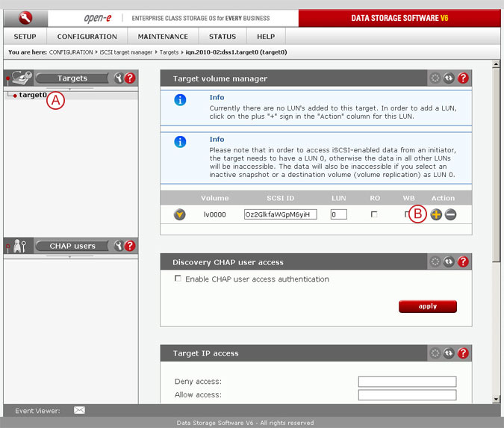Click the apply button

[428, 306]
